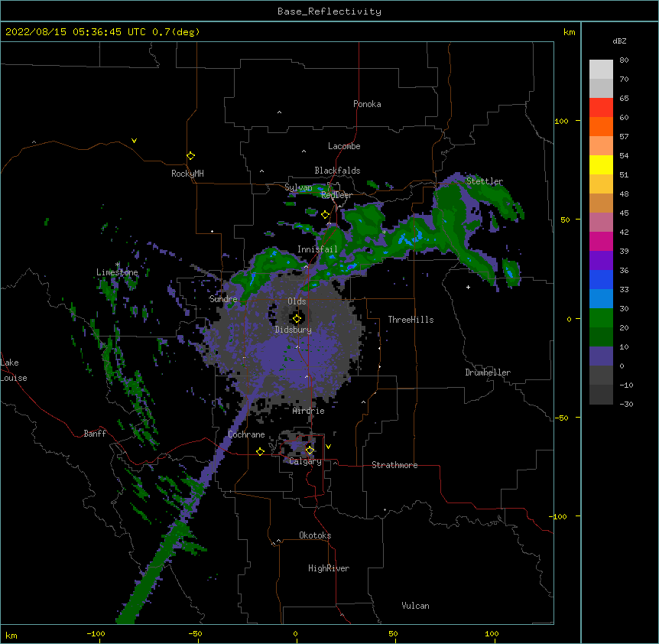Click the Limestone label
Image resolution: width=659 pixels, height=644 pixels.
tap(117, 272)
